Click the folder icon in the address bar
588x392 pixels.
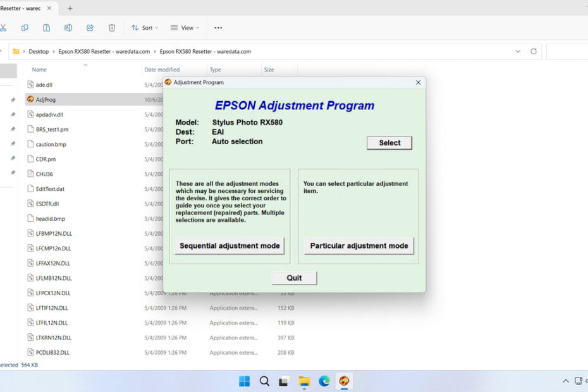(x=16, y=51)
